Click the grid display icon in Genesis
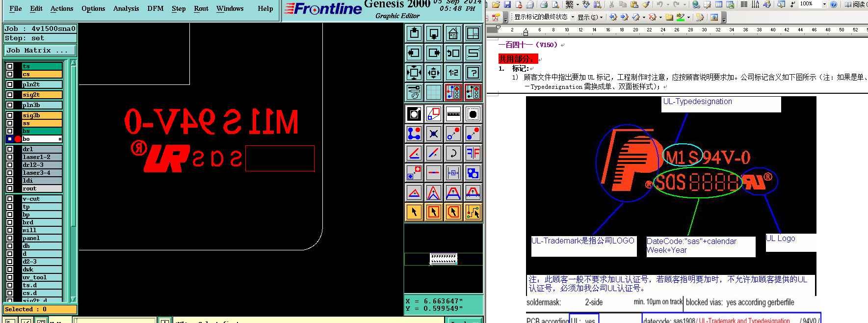This screenshot has height=323, width=868. pos(434,92)
